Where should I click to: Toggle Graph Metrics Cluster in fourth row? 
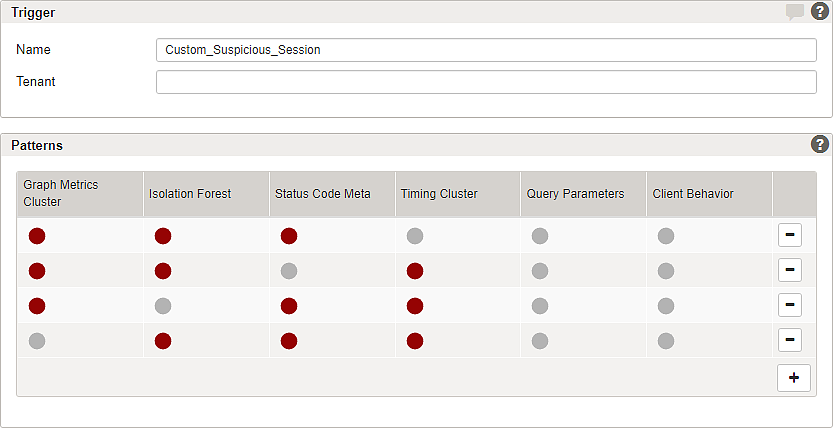(37, 341)
